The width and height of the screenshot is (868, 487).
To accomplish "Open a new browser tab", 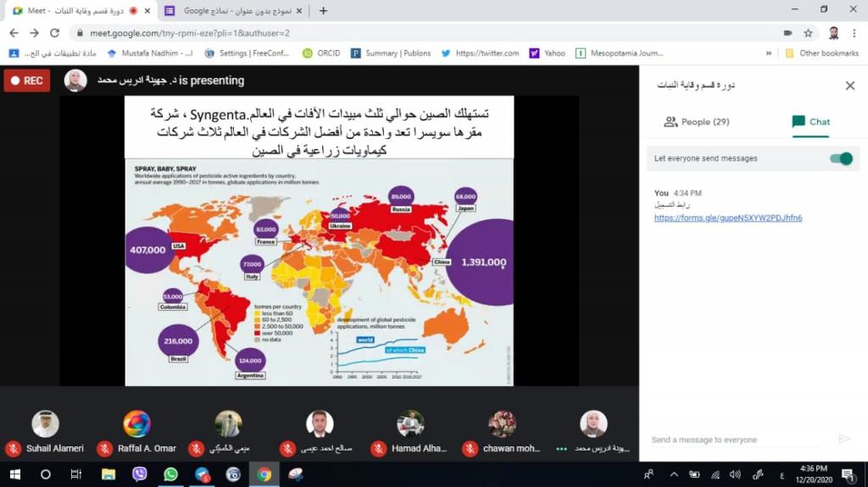I will (x=323, y=11).
